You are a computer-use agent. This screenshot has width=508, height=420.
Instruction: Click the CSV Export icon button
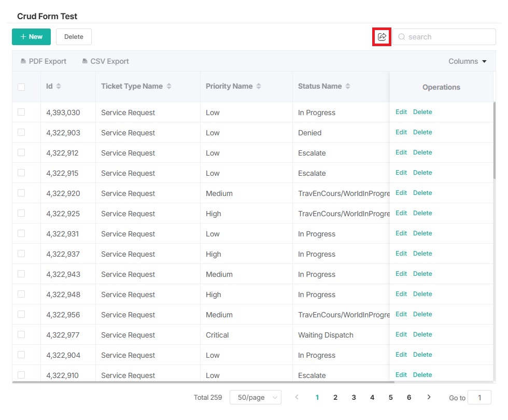click(85, 61)
